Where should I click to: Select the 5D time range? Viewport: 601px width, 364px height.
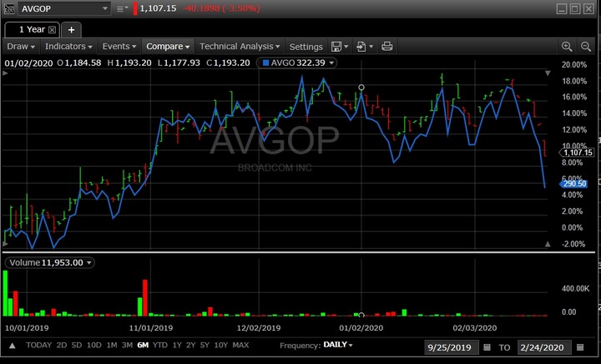pos(77,346)
